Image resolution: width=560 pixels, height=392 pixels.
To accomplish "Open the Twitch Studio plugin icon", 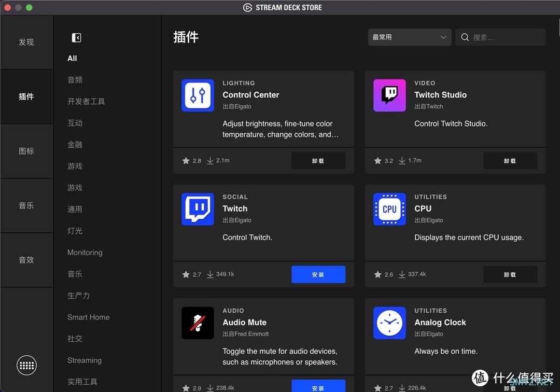I will (x=389, y=95).
